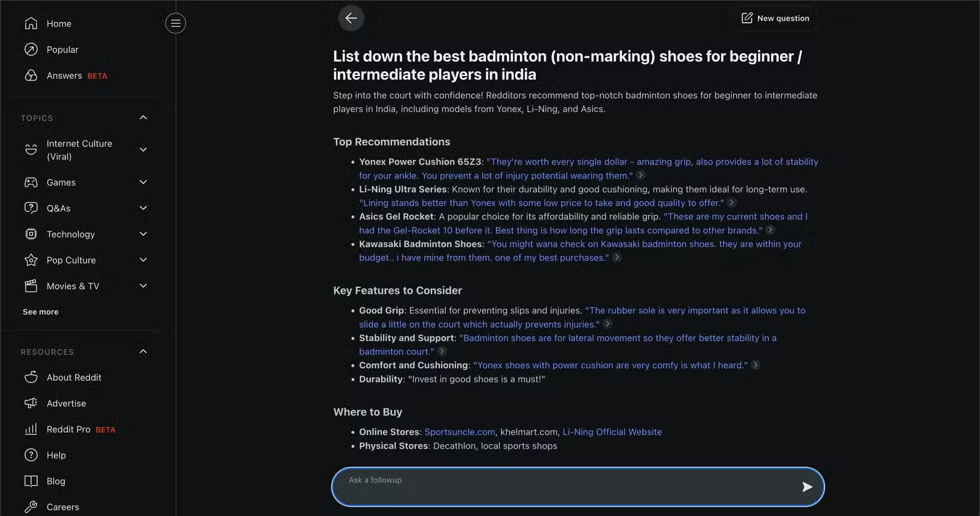This screenshot has height=516, width=980.
Task: Collapse the TOPICS section
Action: [x=143, y=118]
